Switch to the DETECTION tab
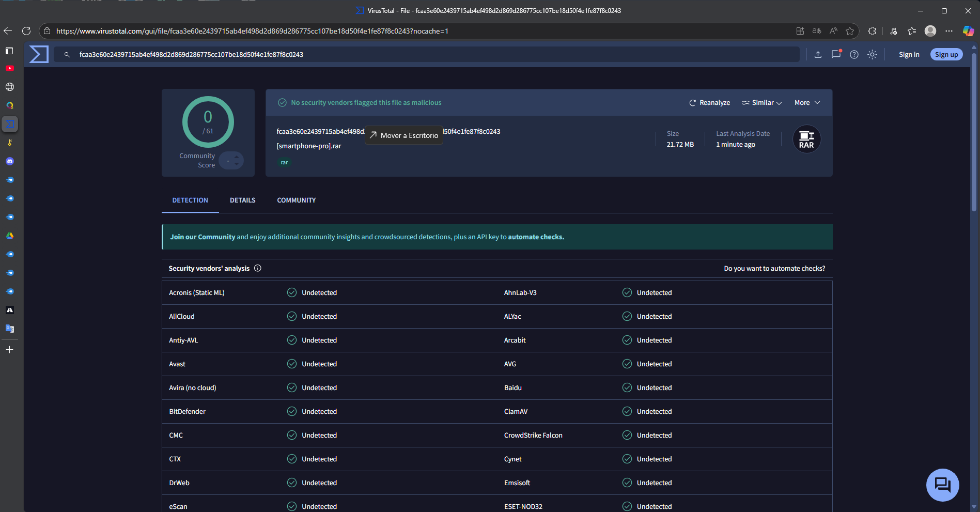 (190, 200)
